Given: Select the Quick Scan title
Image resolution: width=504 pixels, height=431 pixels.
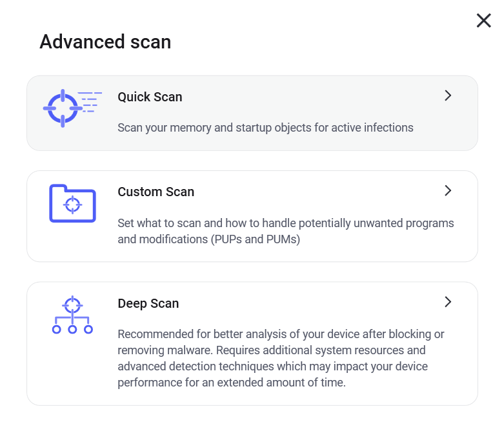Looking at the screenshot, I should click(x=150, y=97).
